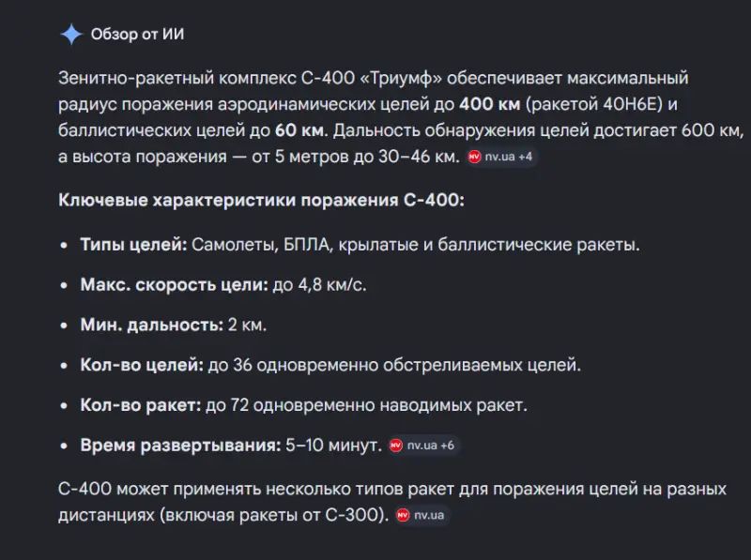751x560 pixels.
Task: Click the red NV icon beside "+6"
Action: pos(395,446)
